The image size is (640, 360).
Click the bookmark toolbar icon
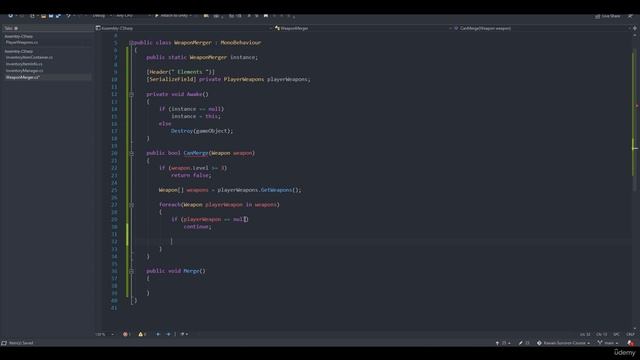(266, 16)
